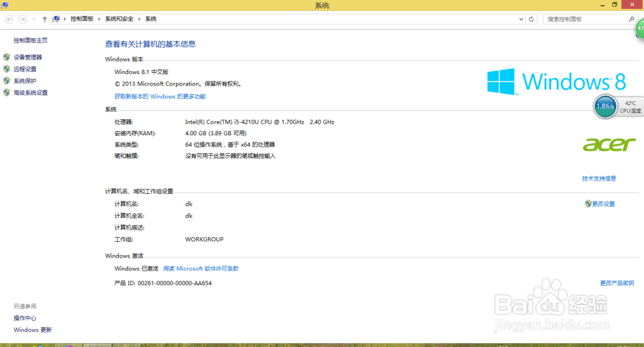Go up one level arrow
Image resolution: width=644 pixels, height=347 pixels.
44,19
